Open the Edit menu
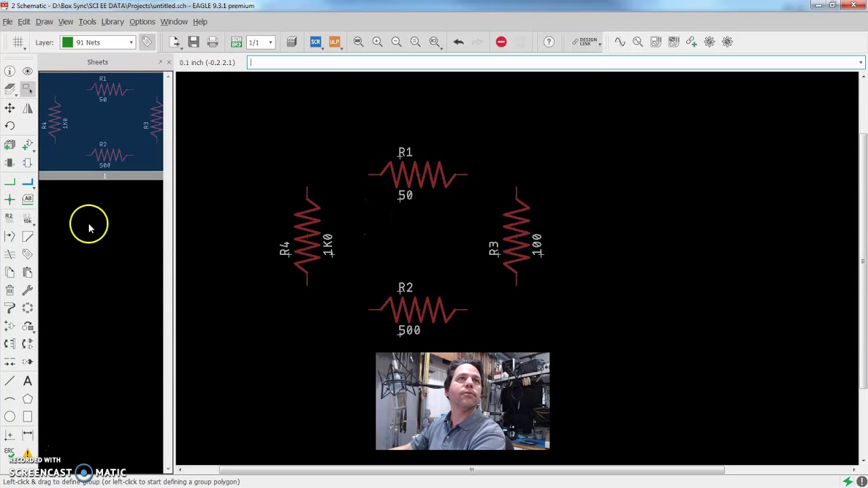Image resolution: width=868 pixels, height=488 pixels. pyautogui.click(x=24, y=22)
